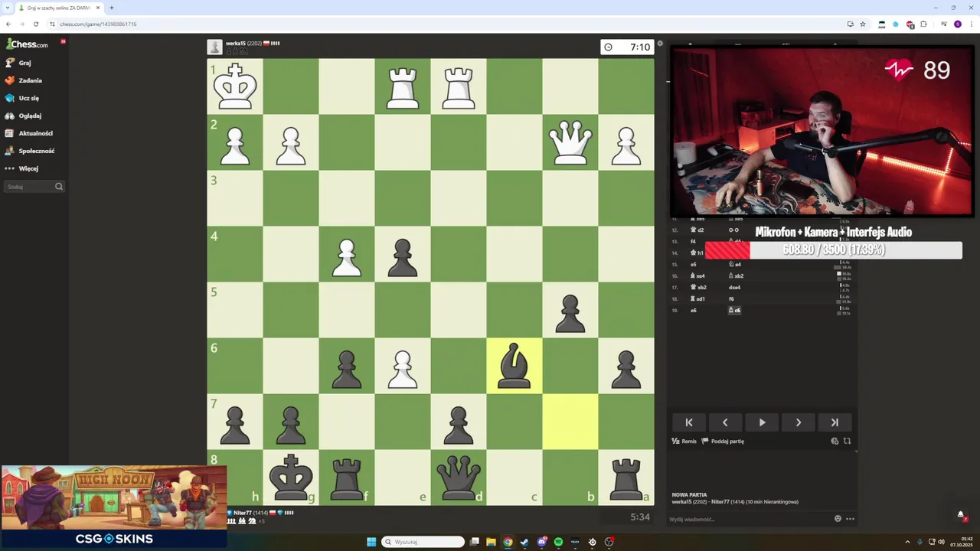Click the black king on the back rank
This screenshot has height=551, width=980.
[x=291, y=478]
